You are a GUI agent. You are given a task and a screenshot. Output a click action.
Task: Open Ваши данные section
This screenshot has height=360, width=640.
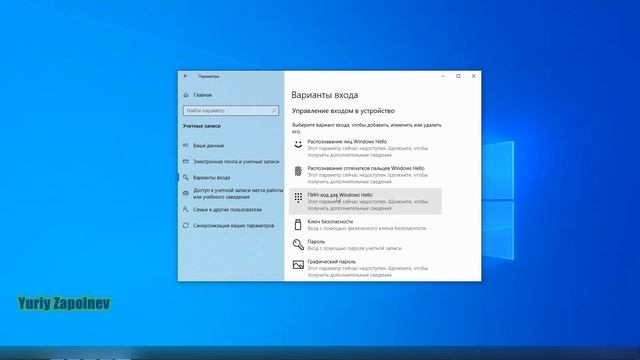coord(208,146)
